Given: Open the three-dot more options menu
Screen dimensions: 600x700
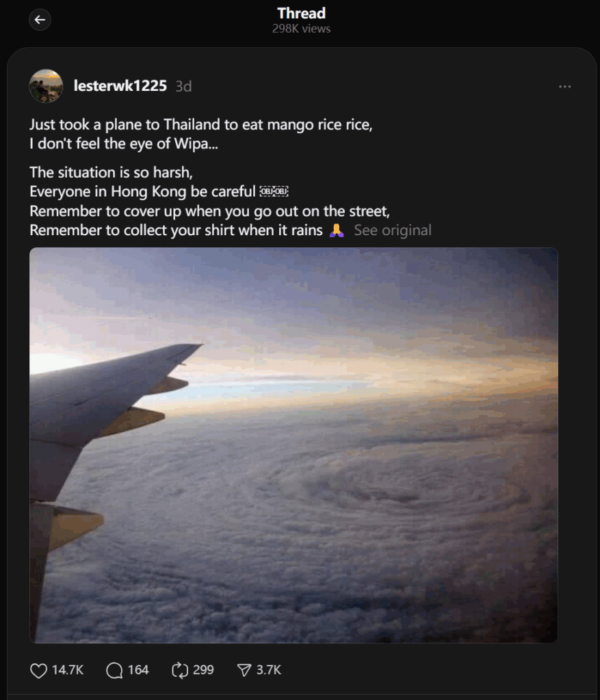Looking at the screenshot, I should pos(564,86).
